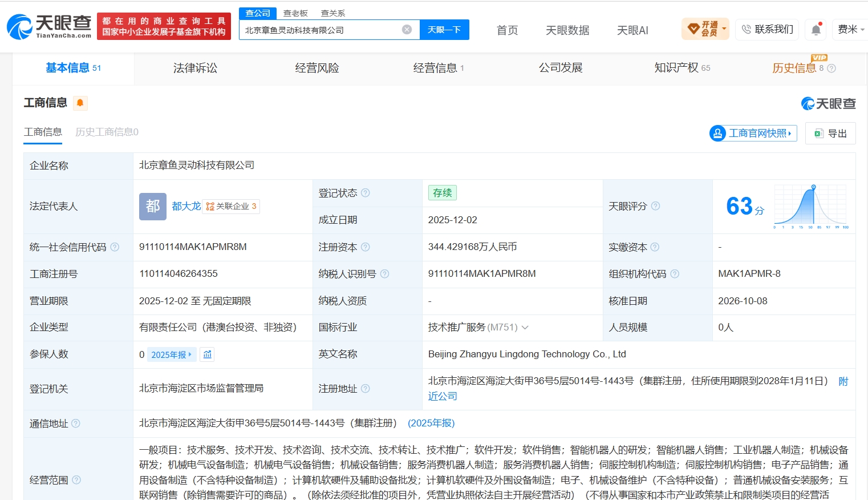Open legal representative 都大龙 link
Screen dimensions: 868x500
[186, 206]
